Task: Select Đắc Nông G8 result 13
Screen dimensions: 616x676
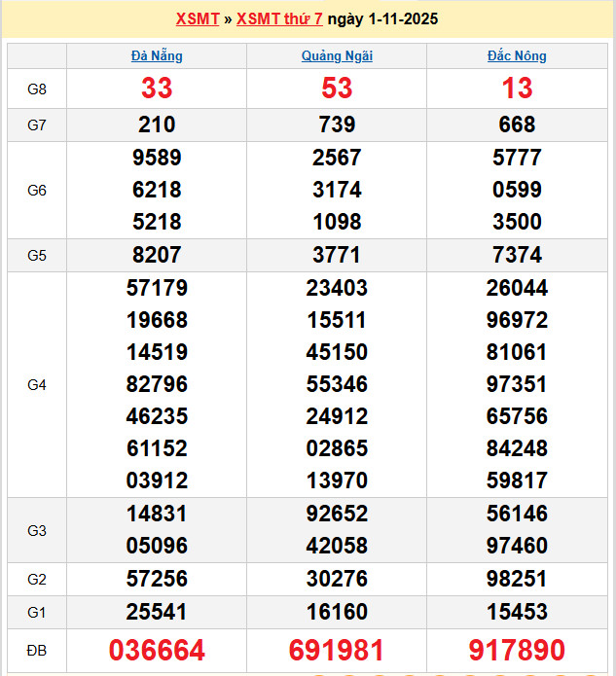Action: (x=517, y=89)
